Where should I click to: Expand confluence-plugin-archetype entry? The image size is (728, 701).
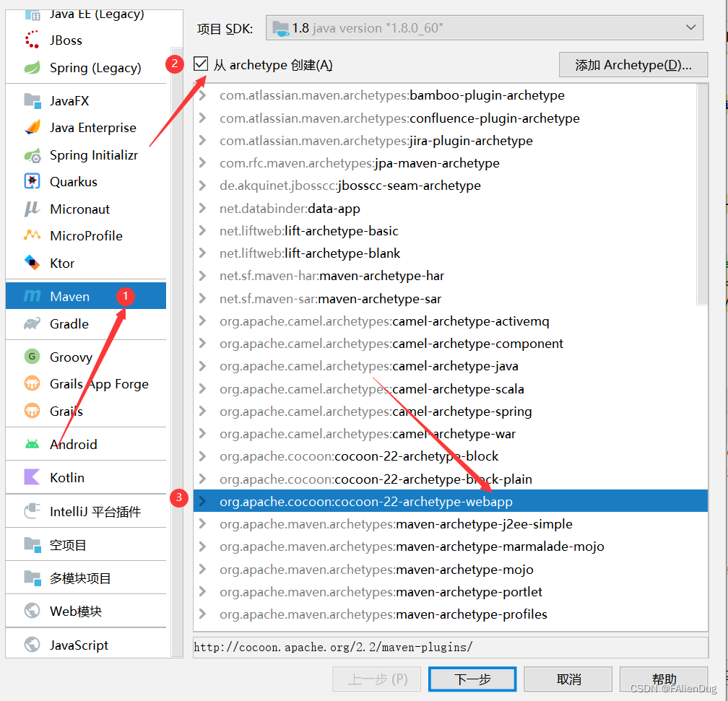tap(202, 118)
